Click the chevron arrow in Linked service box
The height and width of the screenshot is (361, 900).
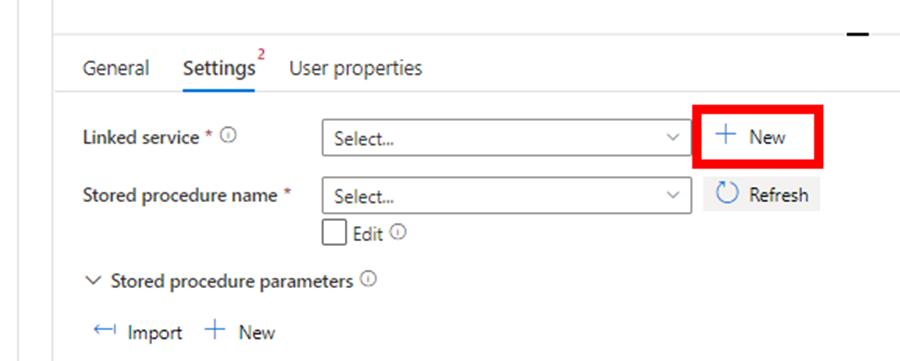tap(673, 138)
